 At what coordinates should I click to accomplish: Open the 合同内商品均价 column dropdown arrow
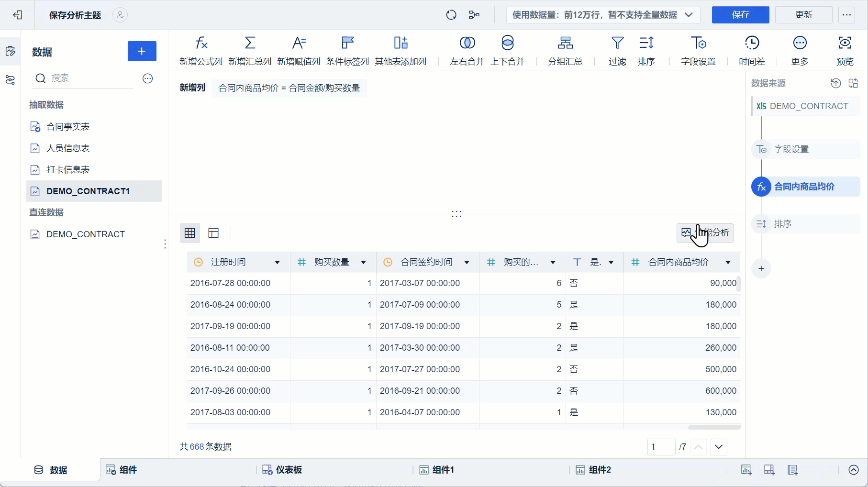(x=728, y=262)
